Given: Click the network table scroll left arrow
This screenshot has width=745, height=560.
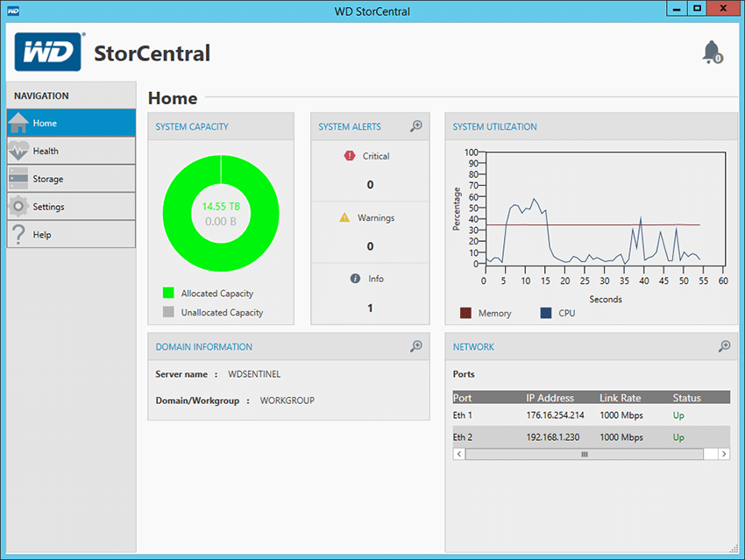Looking at the screenshot, I should [459, 454].
